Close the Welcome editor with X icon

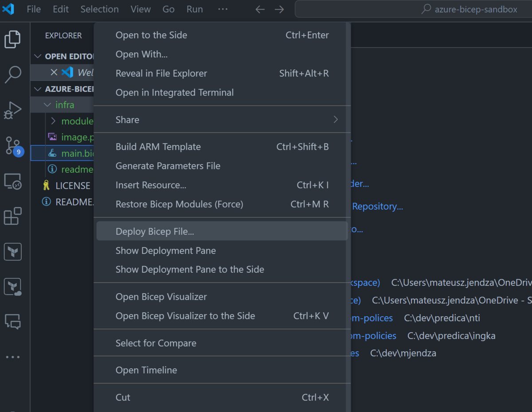click(54, 72)
